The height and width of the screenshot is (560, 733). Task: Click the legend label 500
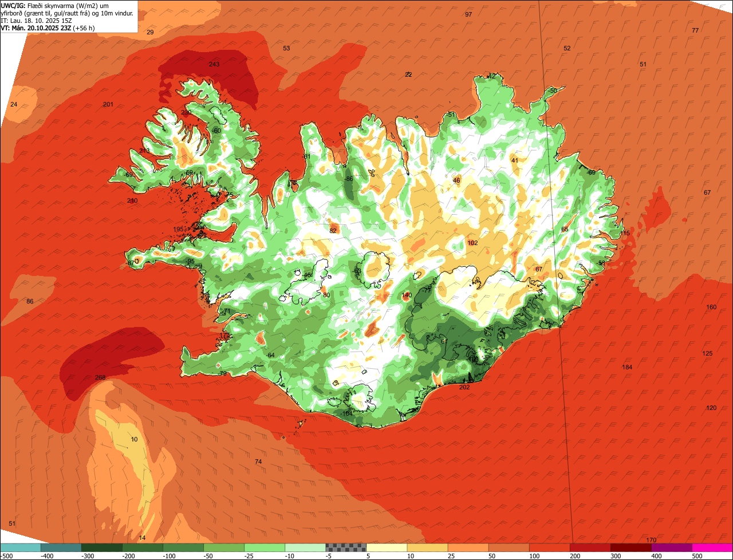pyautogui.click(x=697, y=556)
